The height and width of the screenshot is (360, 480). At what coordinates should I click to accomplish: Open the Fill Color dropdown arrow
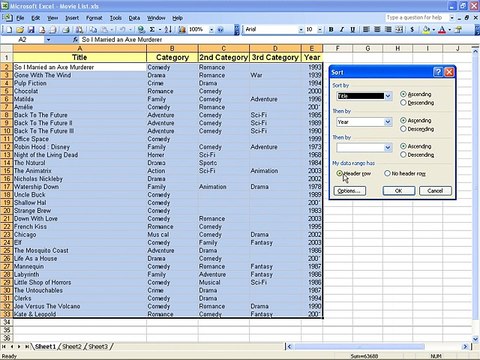point(433,30)
